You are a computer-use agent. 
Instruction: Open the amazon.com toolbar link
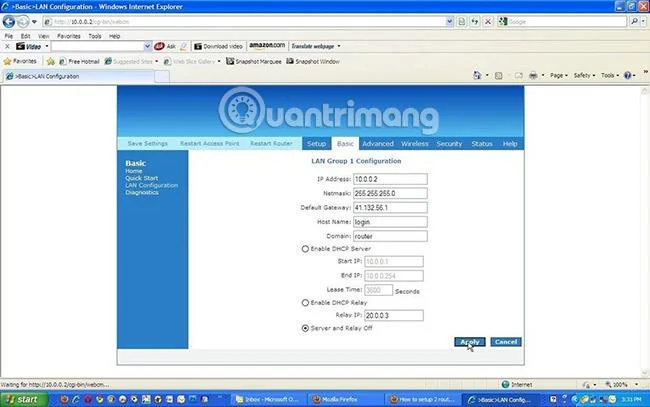[267, 46]
